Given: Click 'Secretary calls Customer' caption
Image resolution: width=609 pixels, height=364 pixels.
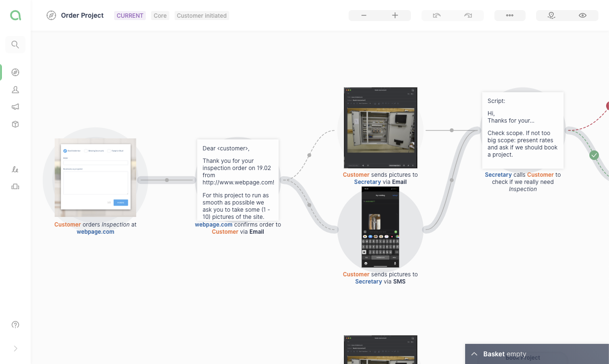Looking at the screenshot, I should [523, 182].
